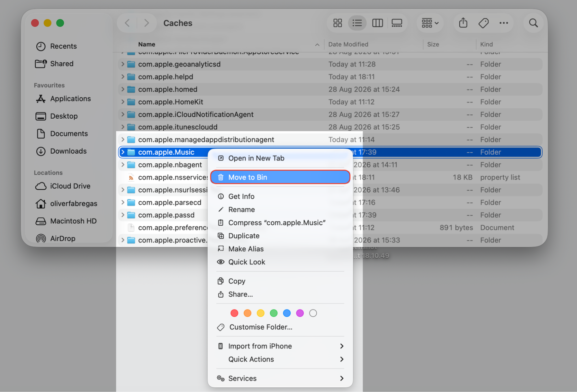
Task: Apply the orange tag colour
Action: [x=247, y=313]
